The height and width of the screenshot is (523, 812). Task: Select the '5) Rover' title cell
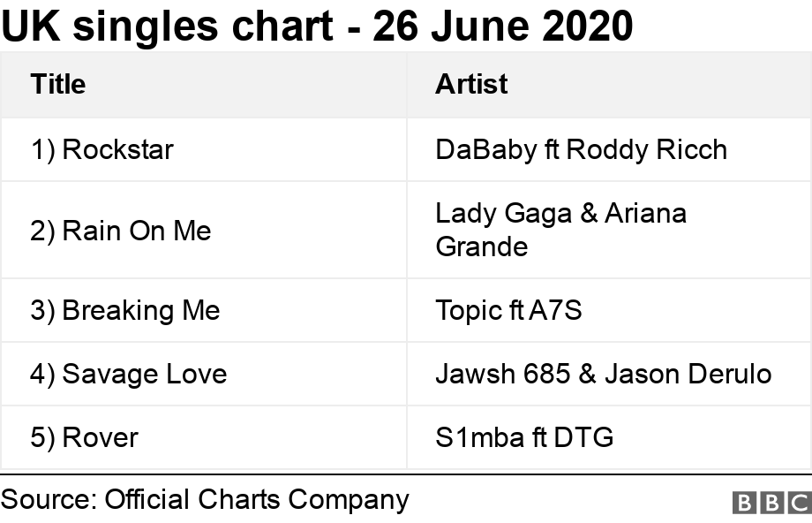[85, 437]
